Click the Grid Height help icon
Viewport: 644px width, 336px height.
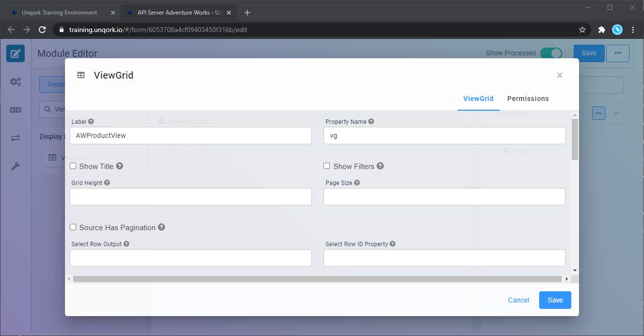coord(107,183)
